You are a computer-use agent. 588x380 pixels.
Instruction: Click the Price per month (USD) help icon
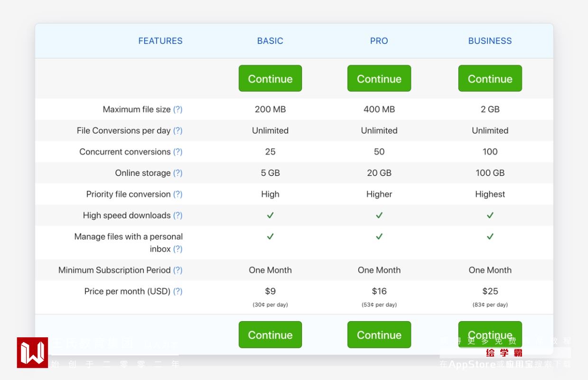tap(177, 291)
